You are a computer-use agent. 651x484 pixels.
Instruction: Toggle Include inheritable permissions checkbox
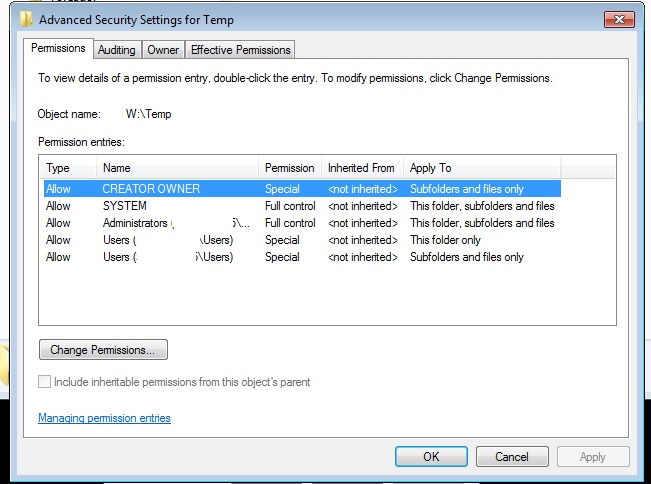[x=45, y=382]
